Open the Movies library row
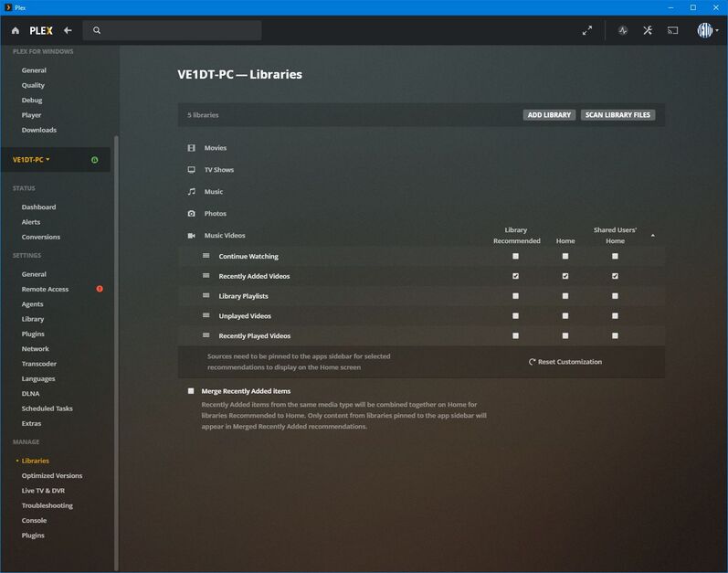The width and height of the screenshot is (728, 573). coord(421,148)
